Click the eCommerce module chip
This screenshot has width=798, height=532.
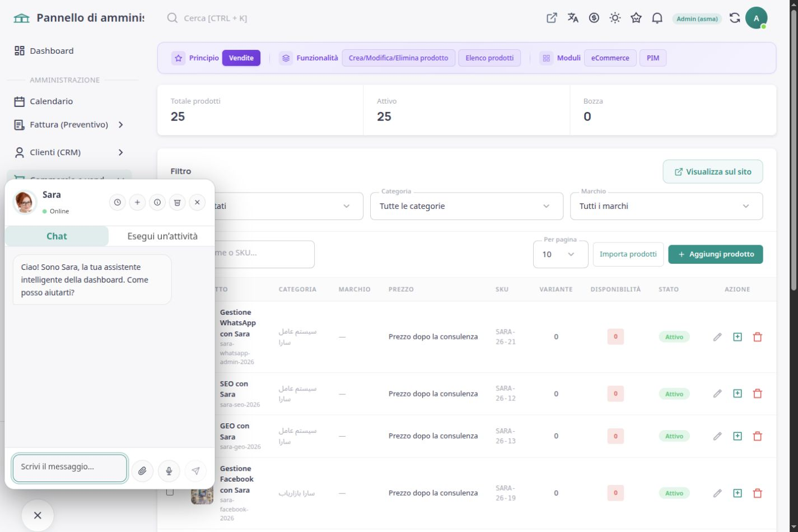610,58
